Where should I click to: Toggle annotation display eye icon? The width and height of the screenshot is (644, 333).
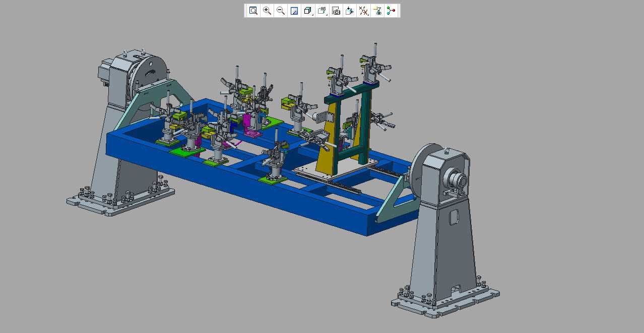tap(377, 11)
